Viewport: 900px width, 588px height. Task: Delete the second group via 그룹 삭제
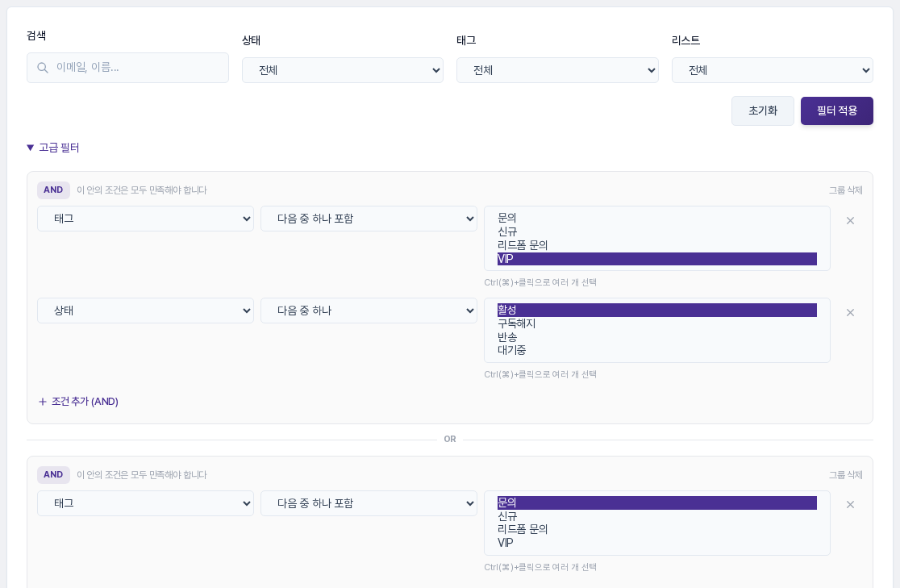pyautogui.click(x=845, y=475)
